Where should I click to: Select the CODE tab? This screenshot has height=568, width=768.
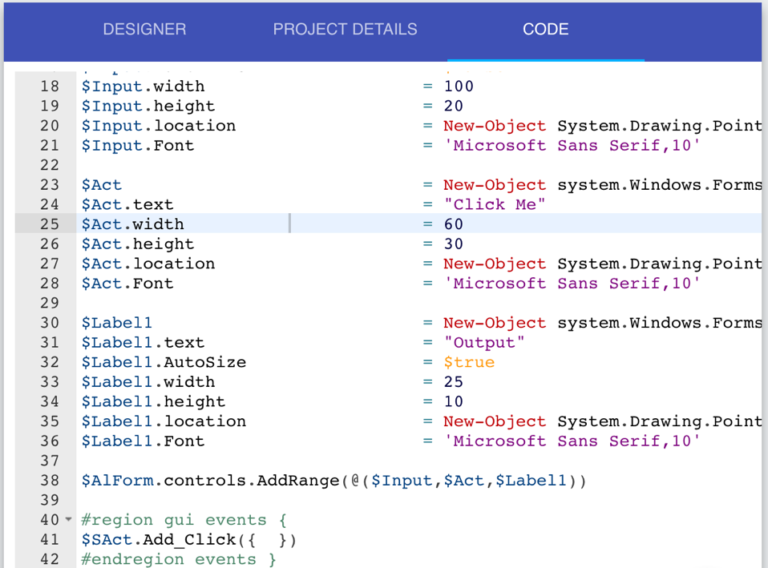[x=545, y=29]
